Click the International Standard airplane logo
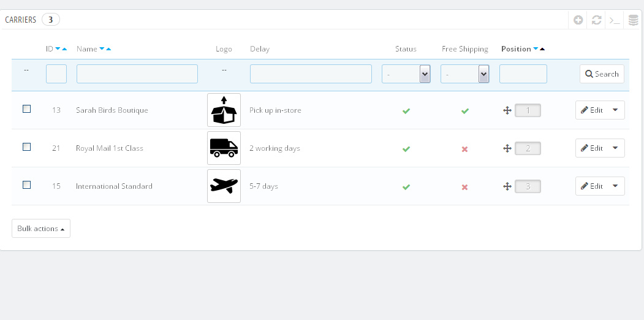Viewport: 644px width, 320px height. tap(224, 186)
